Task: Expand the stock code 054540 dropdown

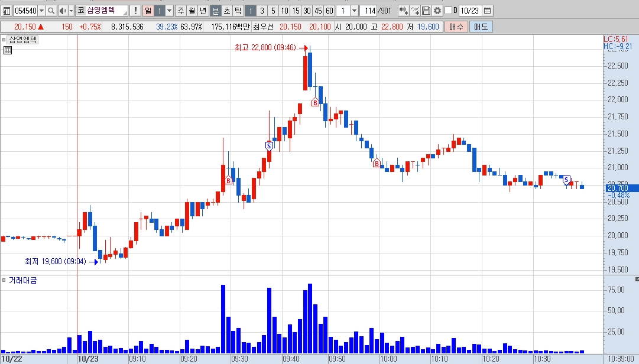Action: tap(41, 11)
